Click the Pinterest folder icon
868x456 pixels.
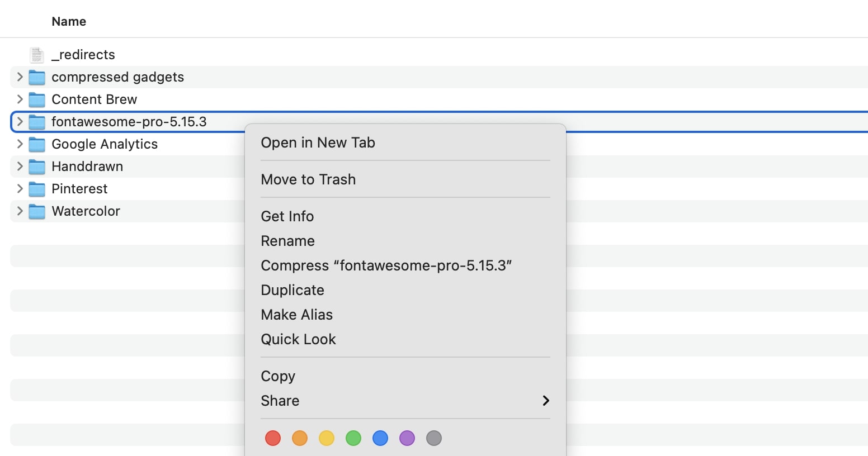36,189
